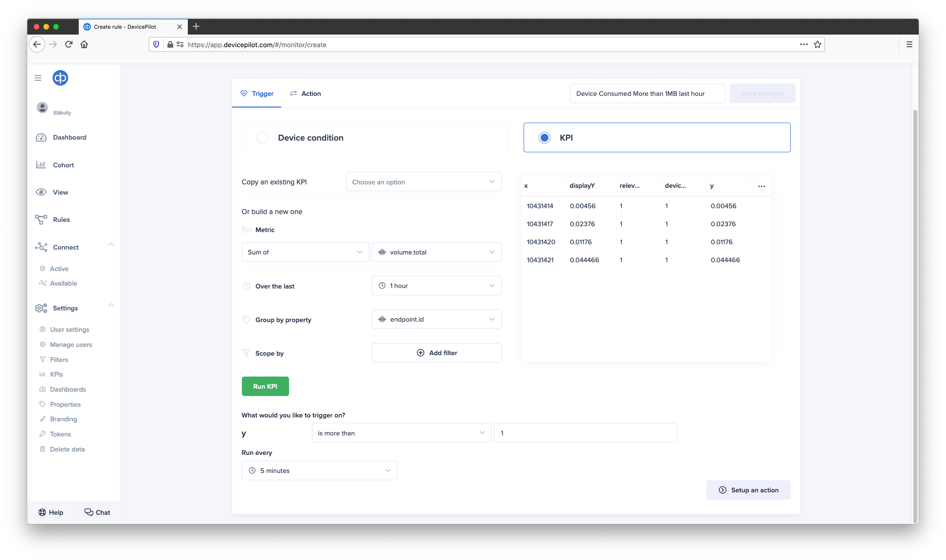This screenshot has height=560, width=946.
Task: Open the Run every 5 minutes dropdown
Action: coord(319,470)
